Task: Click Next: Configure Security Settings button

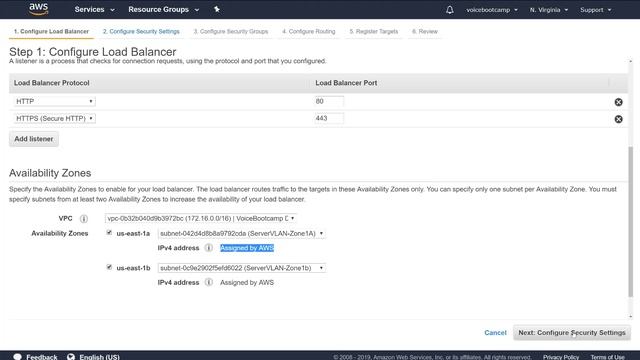Action: pyautogui.click(x=571, y=333)
